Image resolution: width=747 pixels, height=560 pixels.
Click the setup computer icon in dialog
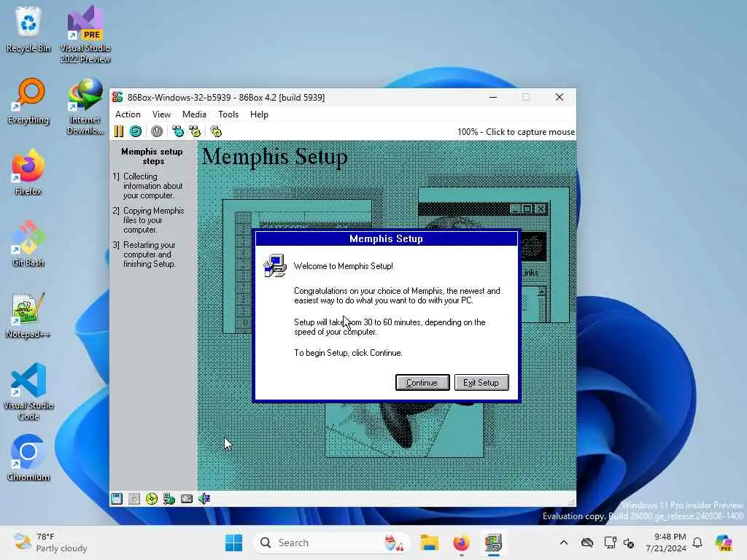point(275,265)
